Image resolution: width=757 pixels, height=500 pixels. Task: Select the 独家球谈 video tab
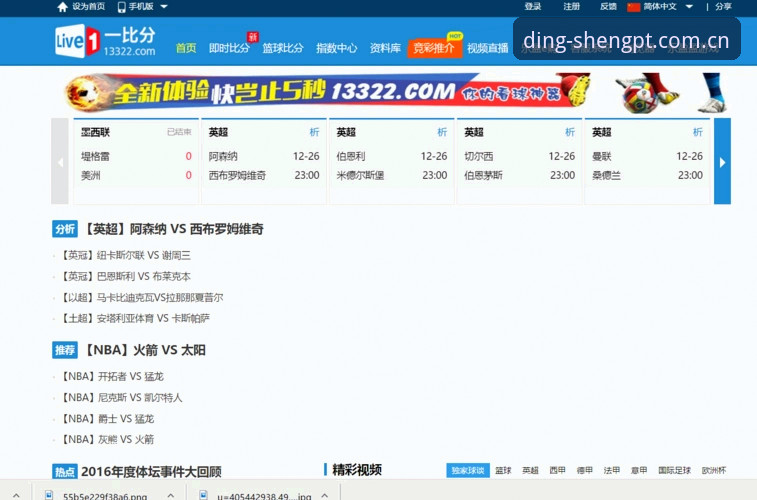(x=468, y=471)
